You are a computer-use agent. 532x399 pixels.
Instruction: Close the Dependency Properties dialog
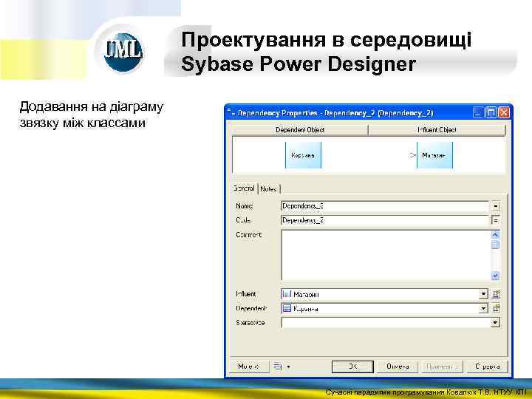[x=504, y=112]
